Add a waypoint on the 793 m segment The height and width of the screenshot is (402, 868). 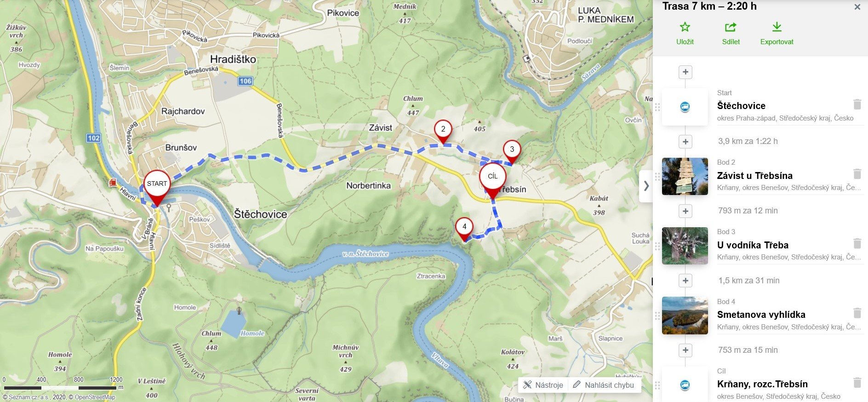[x=685, y=211]
